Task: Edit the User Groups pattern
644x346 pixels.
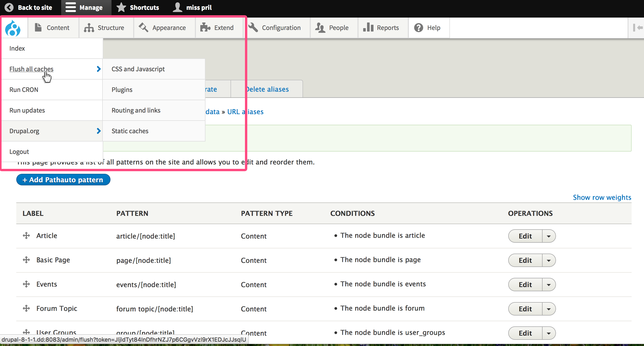Action: point(525,333)
